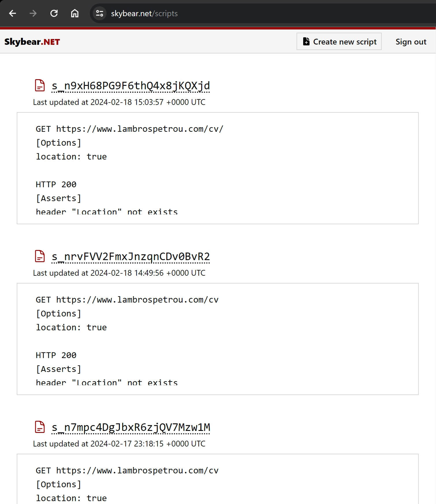Viewport: 436px width, 504px height.
Task: Click the browser back arrow
Action: coord(12,13)
